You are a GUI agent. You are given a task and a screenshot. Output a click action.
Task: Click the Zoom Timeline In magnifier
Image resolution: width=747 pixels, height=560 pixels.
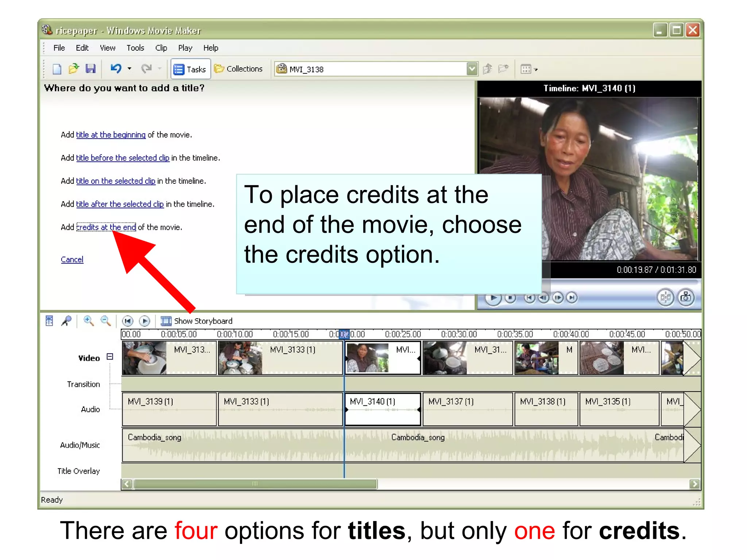pos(88,321)
